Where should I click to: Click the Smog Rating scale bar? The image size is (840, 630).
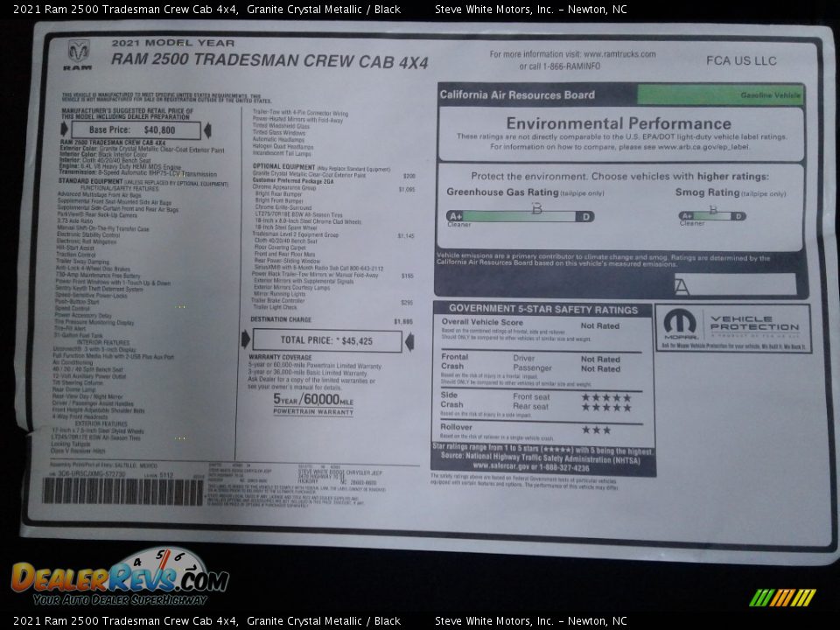click(712, 215)
